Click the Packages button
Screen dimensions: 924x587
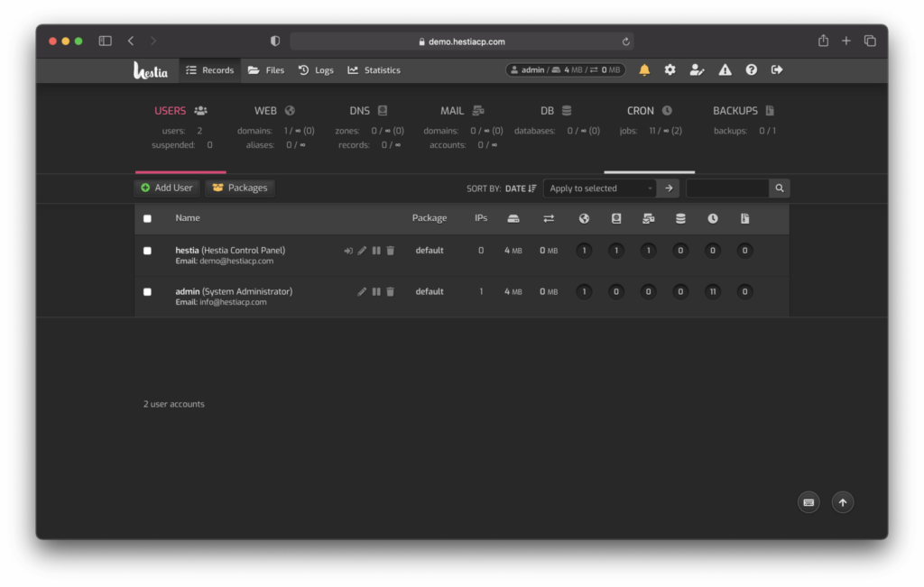click(x=240, y=188)
